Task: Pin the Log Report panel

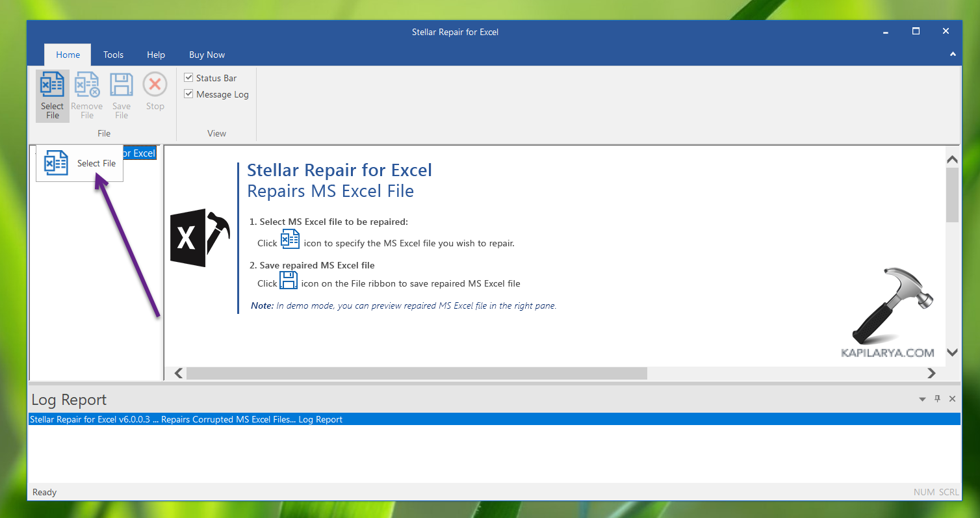Action: (937, 399)
